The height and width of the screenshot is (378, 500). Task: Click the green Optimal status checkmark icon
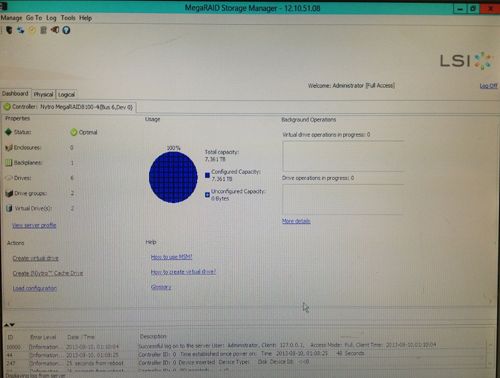(74, 132)
